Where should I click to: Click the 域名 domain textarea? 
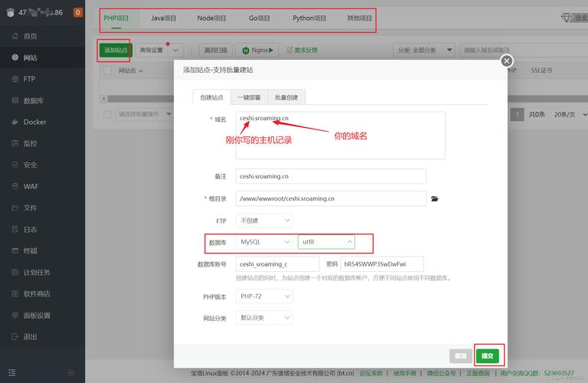coord(341,136)
